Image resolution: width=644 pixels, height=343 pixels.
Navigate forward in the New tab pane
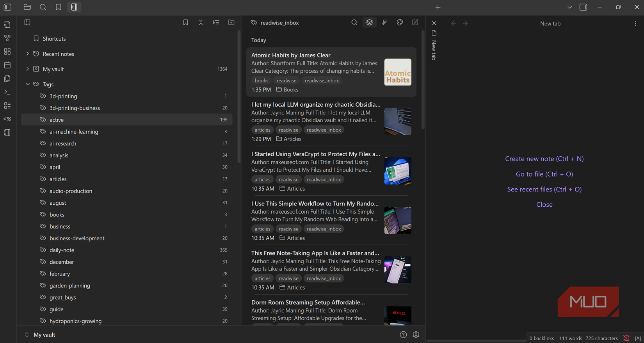(466, 23)
